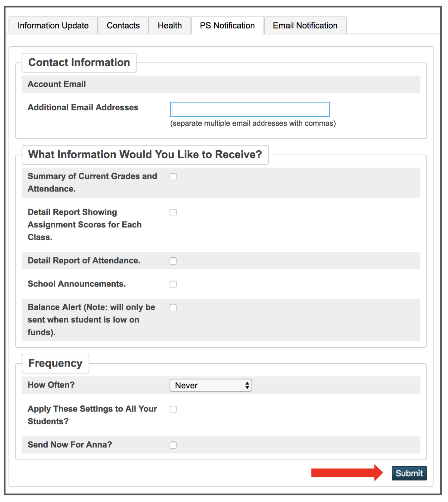448x502 pixels.
Task: Tick the Detail Report of Attendance checkbox
Action: point(173,261)
